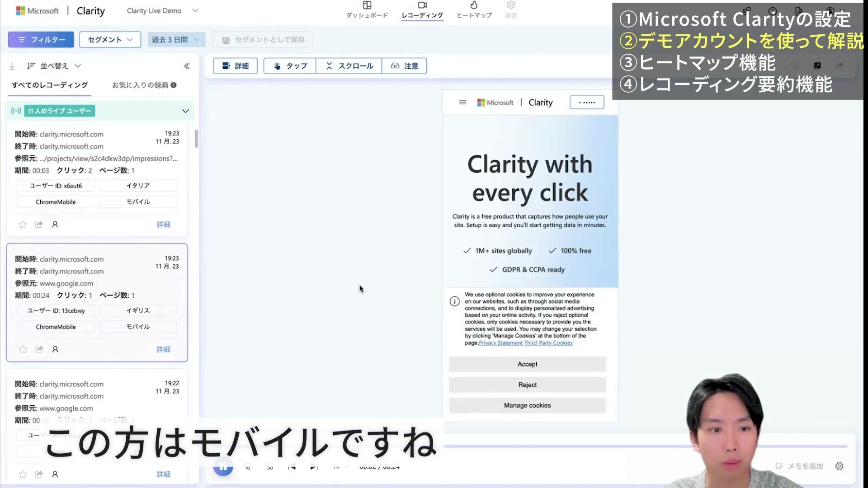Open the Privacy Statement link
Screen dimensions: 868x488
click(x=500, y=343)
